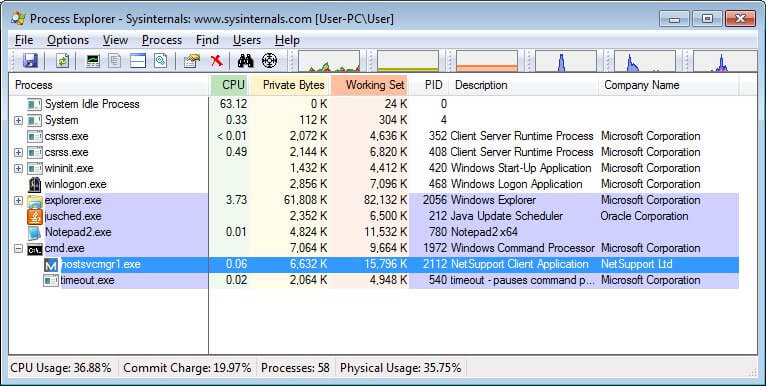Click the 63.12 CPU value
Viewport: 766px width, 386px height.
click(x=234, y=104)
